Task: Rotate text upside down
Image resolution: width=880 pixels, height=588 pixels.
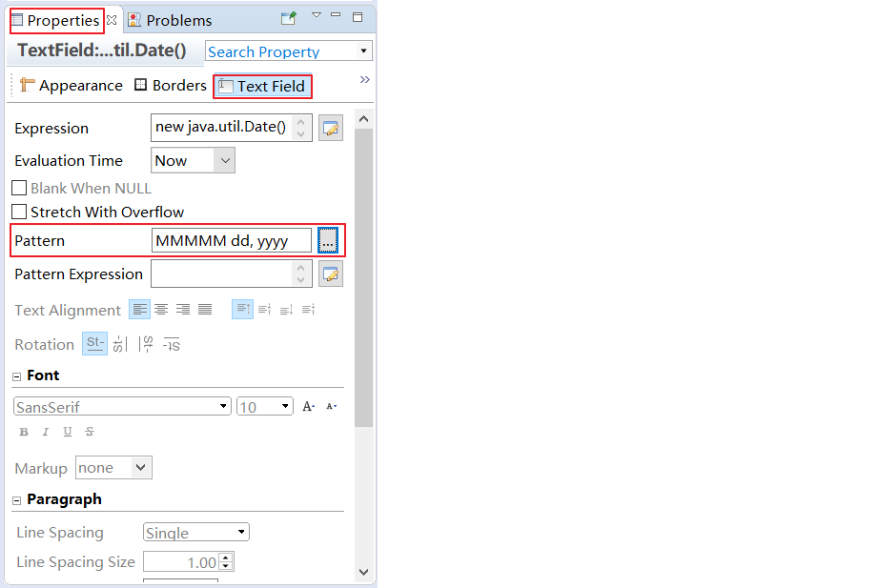Action: 172,344
